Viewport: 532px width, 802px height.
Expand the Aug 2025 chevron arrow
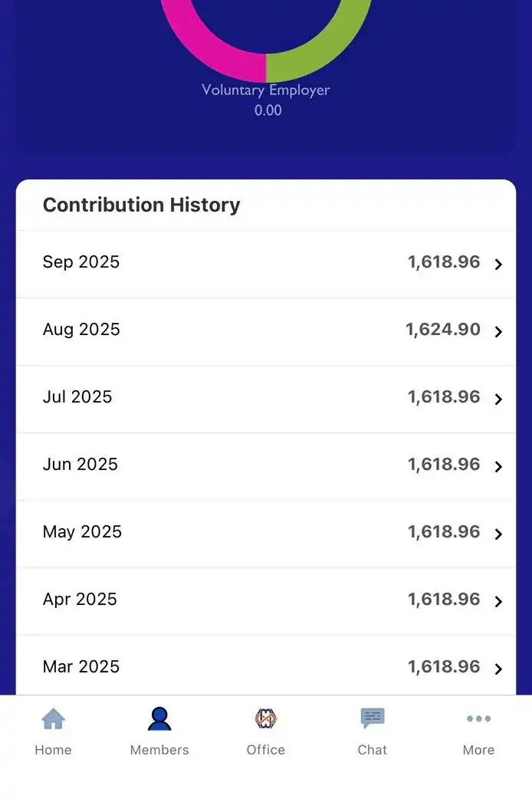498,332
